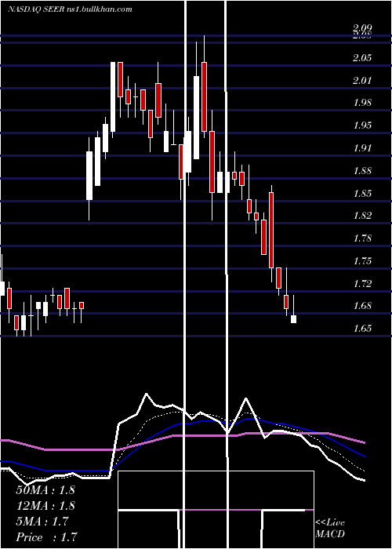The height and width of the screenshot is (549, 392).
Task: Click the Price : 1.7 readout
Action: (x=46, y=537)
